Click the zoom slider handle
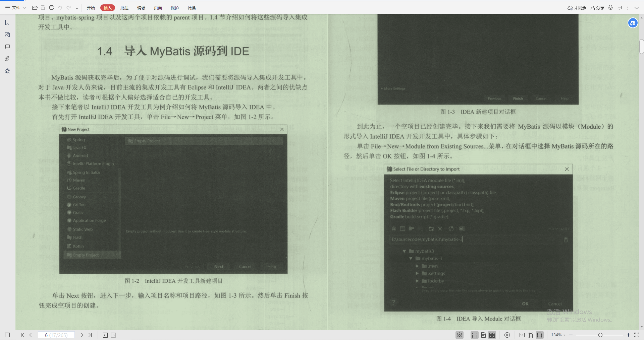644x340 pixels. 600,335
